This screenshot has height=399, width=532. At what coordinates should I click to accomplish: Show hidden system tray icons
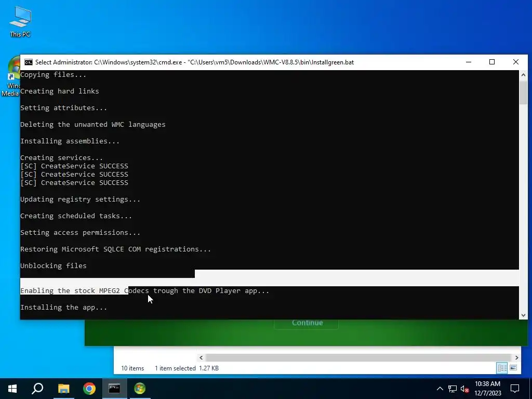440,389
